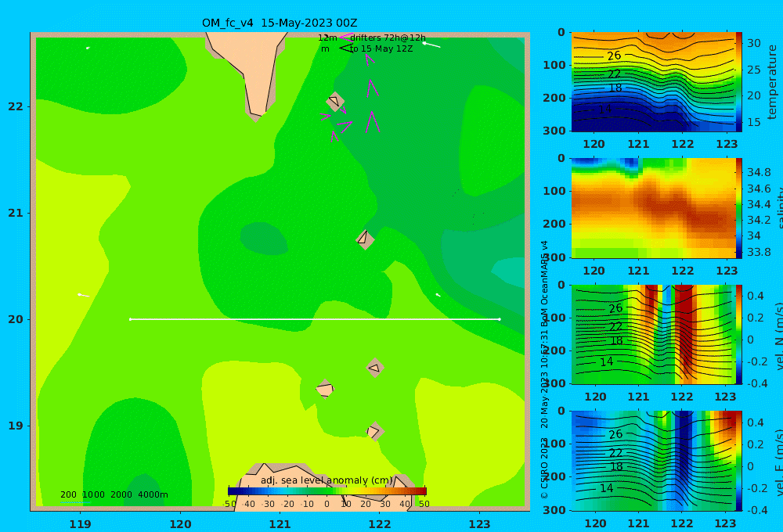The width and height of the screenshot is (783, 532).
Task: Click the 'temperature' axis label
Action: [772, 82]
